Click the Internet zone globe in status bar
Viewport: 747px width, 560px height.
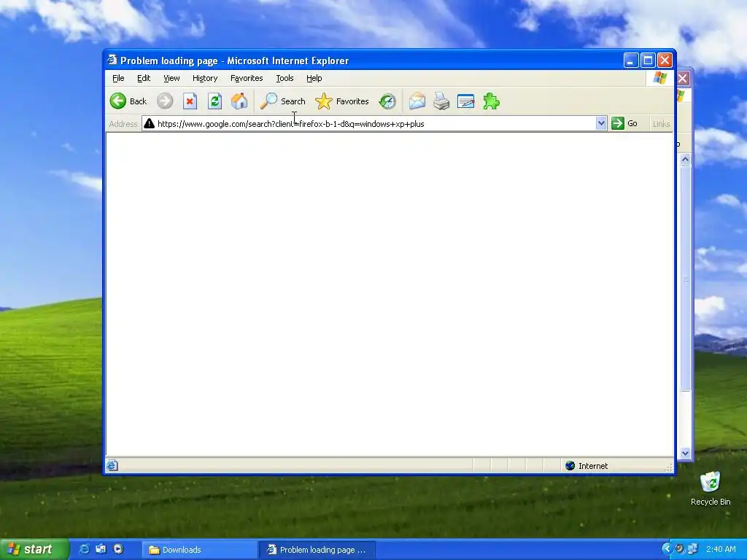(570, 465)
